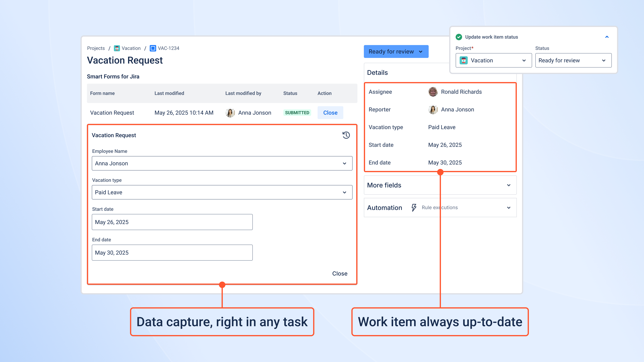Click the End date value May 30, 2025 in Details
This screenshot has height=362, width=644.
445,163
